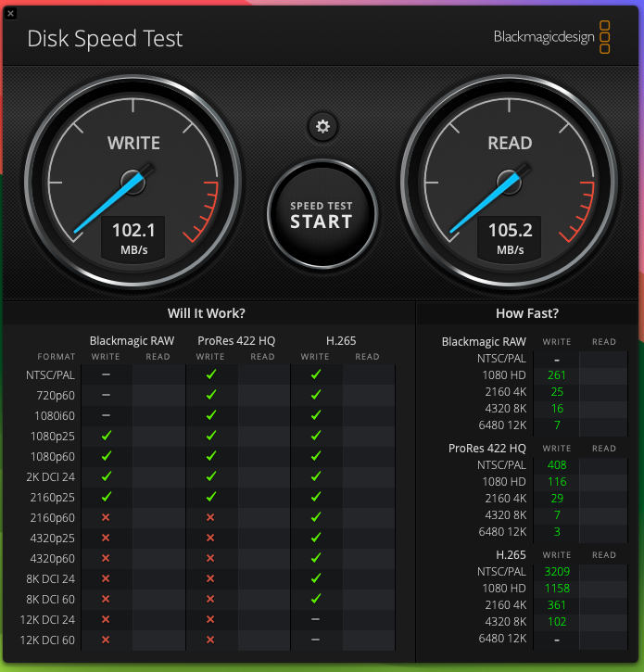The height and width of the screenshot is (672, 644).
Task: Click the H.265 column header in Will It Work
Action: click(341, 341)
